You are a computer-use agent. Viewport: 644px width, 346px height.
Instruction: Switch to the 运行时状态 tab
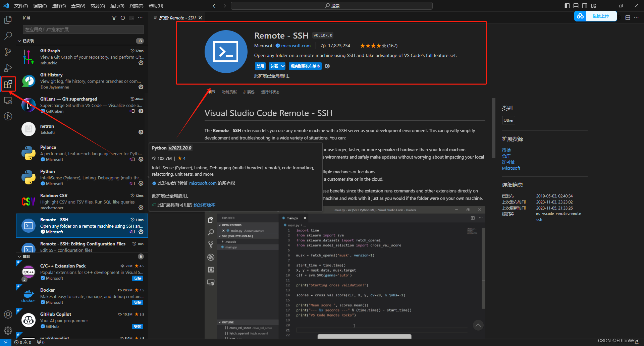click(x=270, y=92)
